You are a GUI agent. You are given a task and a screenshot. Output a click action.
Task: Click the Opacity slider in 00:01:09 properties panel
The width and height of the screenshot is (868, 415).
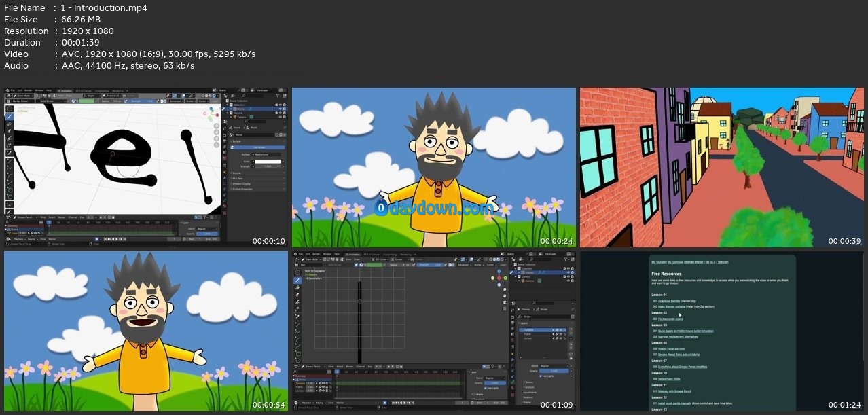554,371
